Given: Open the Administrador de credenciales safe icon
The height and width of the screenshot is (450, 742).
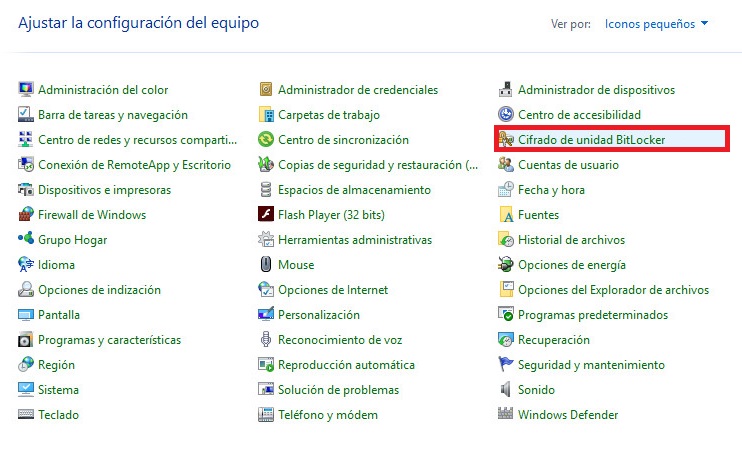Looking at the screenshot, I should pyautogui.click(x=266, y=89).
